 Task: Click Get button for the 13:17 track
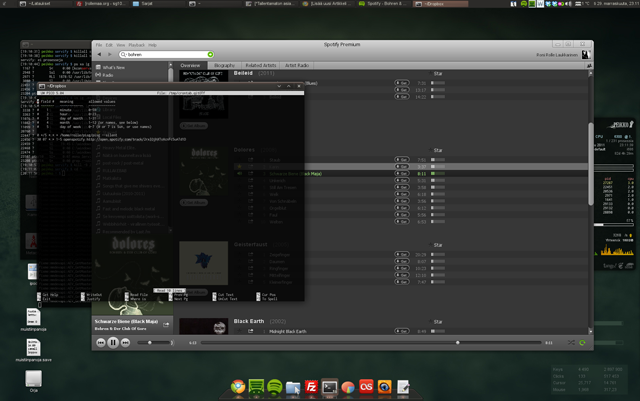pyautogui.click(x=402, y=90)
